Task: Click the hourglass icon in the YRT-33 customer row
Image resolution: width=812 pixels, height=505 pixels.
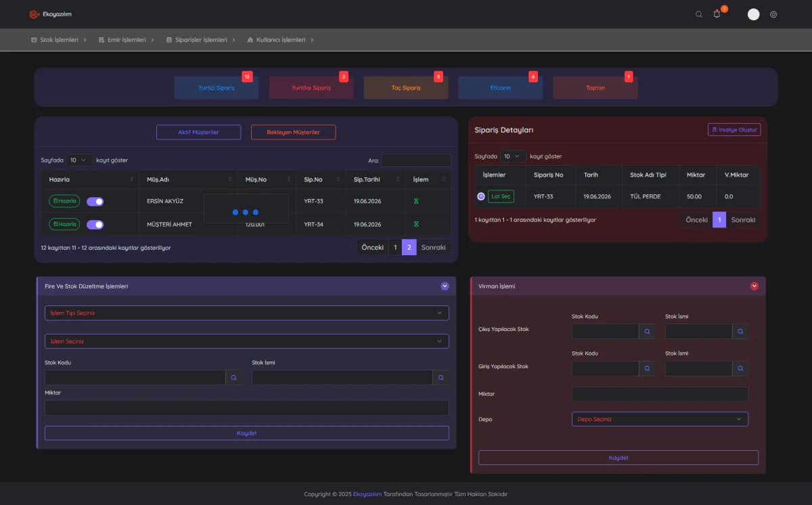Action: point(416,201)
